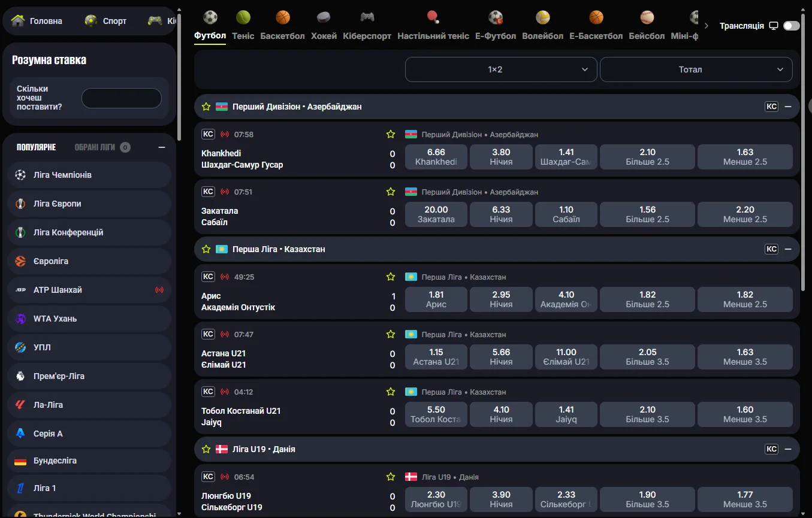Open the 1×2 market dropdown
Viewport: 812px width, 518px height.
(x=501, y=69)
